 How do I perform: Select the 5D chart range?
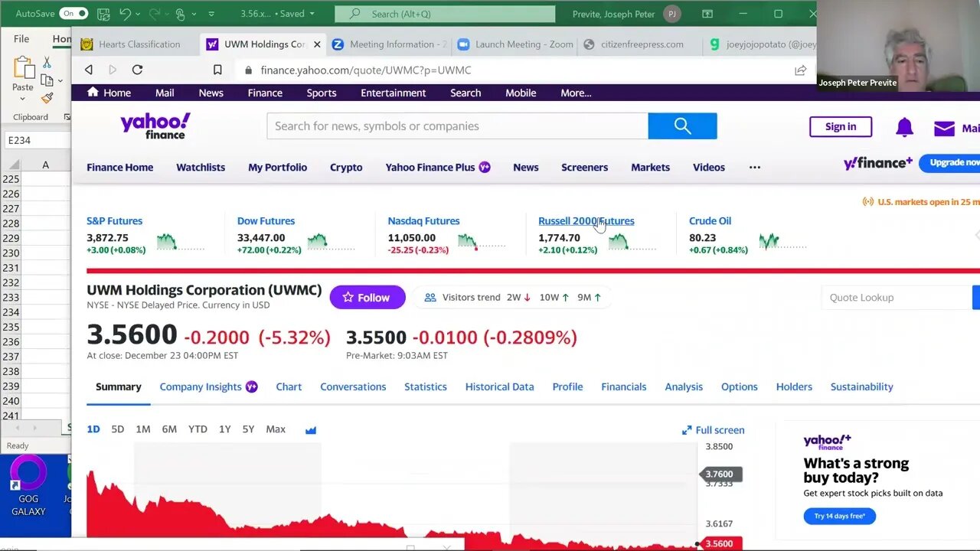(x=117, y=429)
